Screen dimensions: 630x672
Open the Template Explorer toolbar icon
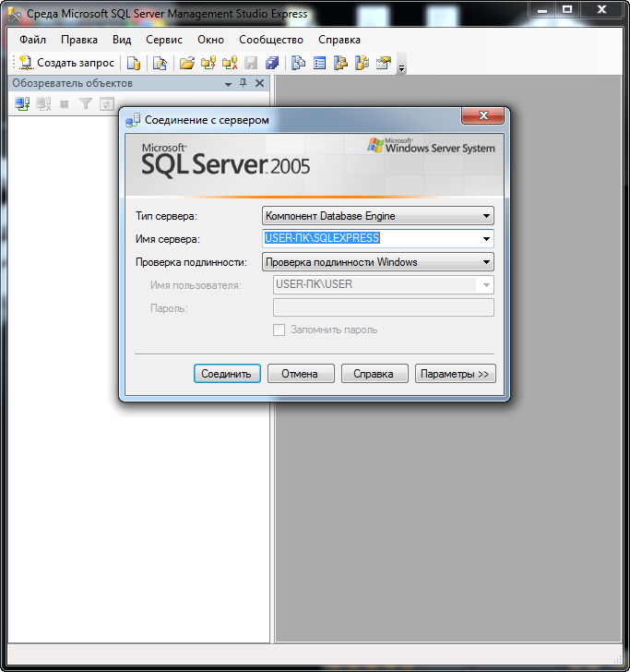(x=362, y=63)
